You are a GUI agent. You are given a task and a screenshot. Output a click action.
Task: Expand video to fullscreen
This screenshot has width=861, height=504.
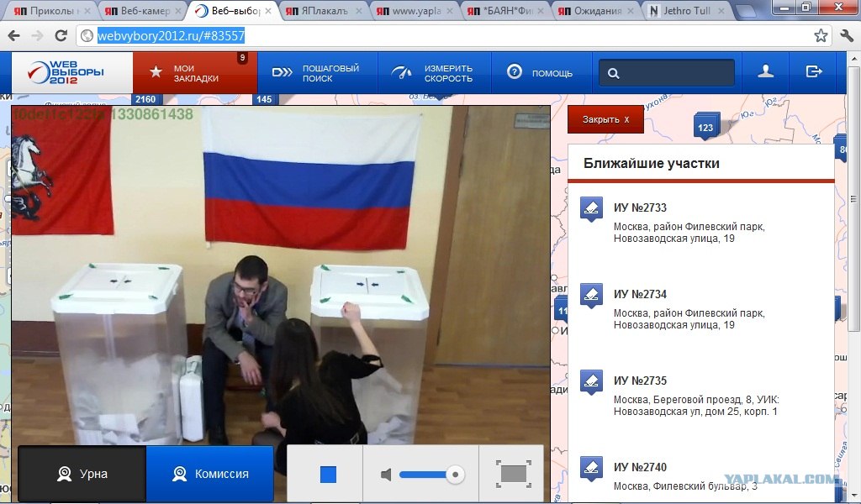coord(514,474)
